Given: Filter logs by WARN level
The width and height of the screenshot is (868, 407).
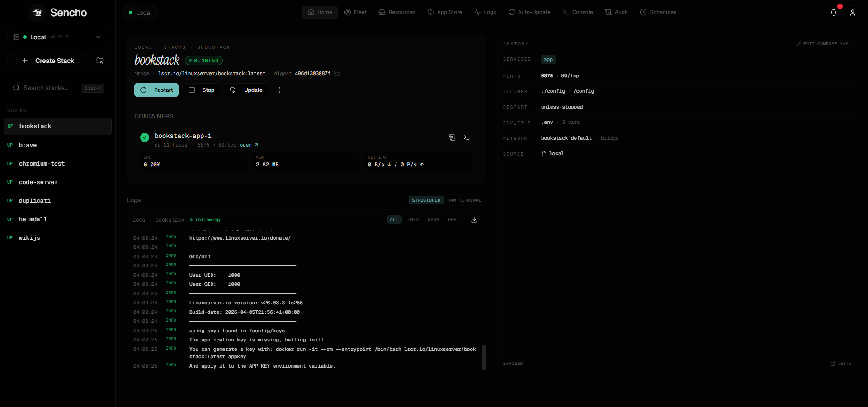Looking at the screenshot, I should click(434, 220).
